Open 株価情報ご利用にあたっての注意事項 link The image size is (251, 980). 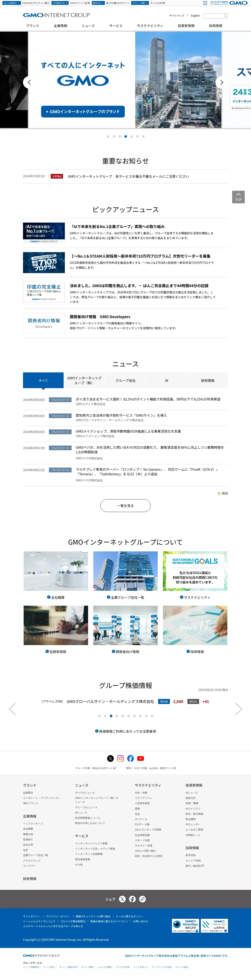coord(125,731)
